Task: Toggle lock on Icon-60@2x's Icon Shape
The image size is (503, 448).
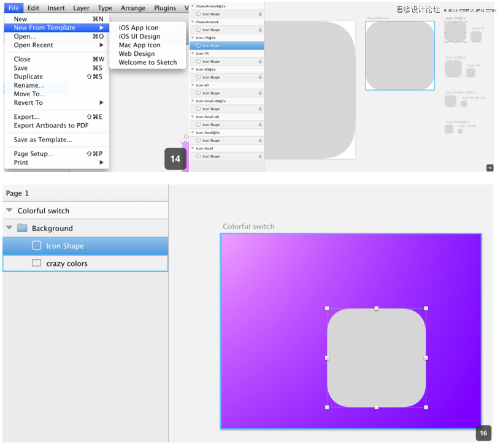Action: (x=260, y=77)
